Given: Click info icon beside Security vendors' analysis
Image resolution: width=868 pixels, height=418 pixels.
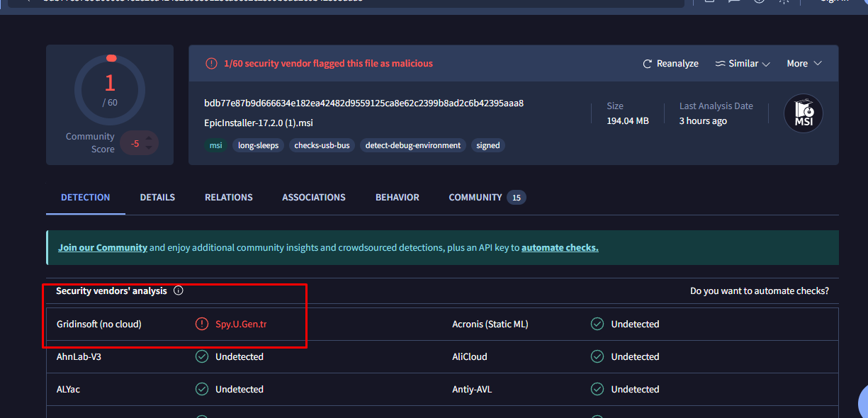Looking at the screenshot, I should 179,290.
